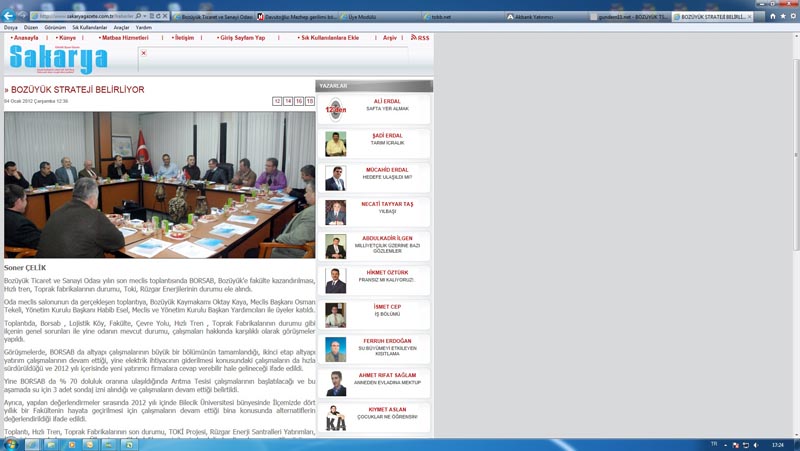The height and width of the screenshot is (451, 800).
Task: Click the broken image X in banner
Action: point(144,53)
